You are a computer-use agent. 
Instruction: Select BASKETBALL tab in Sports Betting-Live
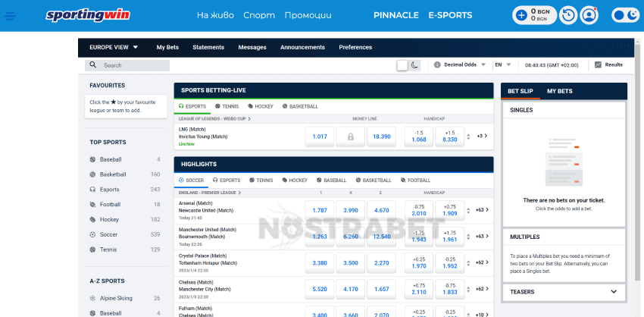(300, 106)
